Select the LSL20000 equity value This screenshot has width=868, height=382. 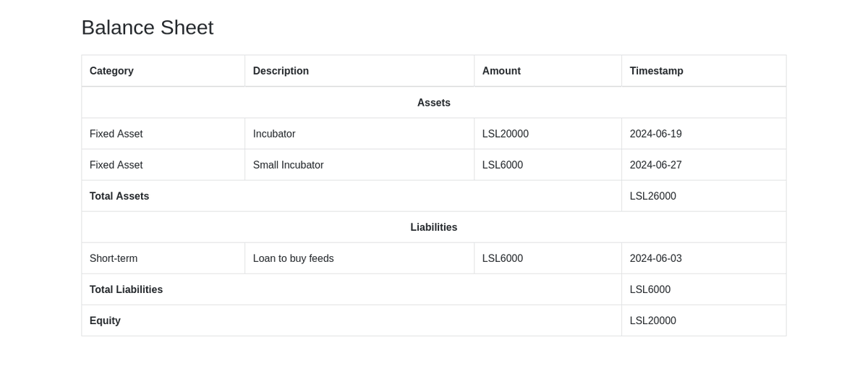tap(652, 321)
